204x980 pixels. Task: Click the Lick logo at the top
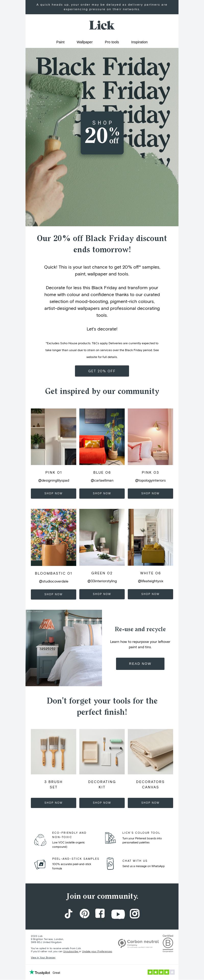pyautogui.click(x=102, y=25)
